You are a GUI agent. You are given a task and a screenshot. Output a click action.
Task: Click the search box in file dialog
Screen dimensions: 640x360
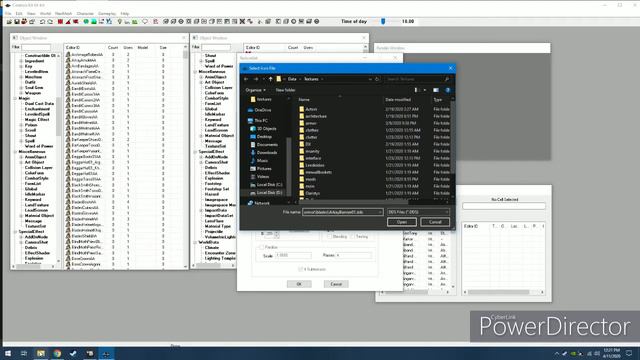418,79
